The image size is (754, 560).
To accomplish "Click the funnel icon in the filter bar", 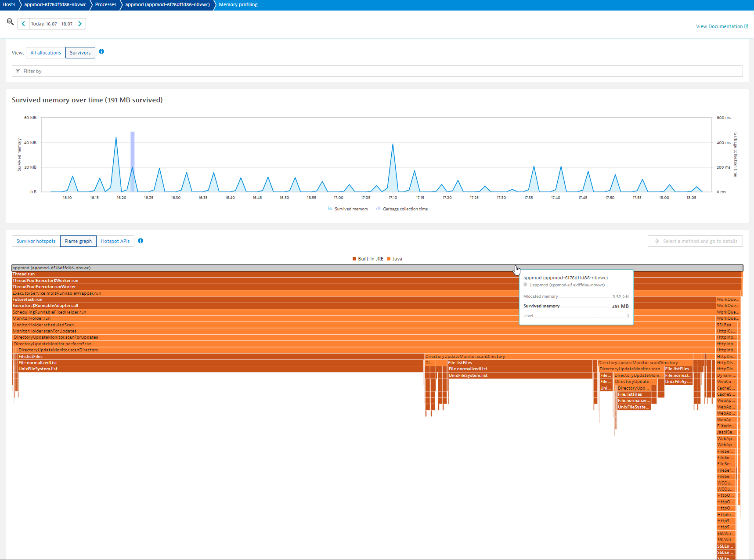I will tap(18, 71).
